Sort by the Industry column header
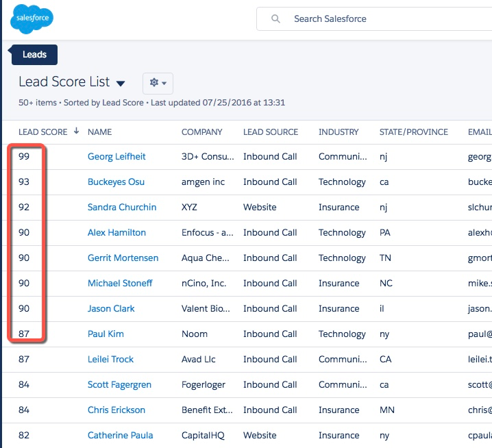 tap(339, 132)
